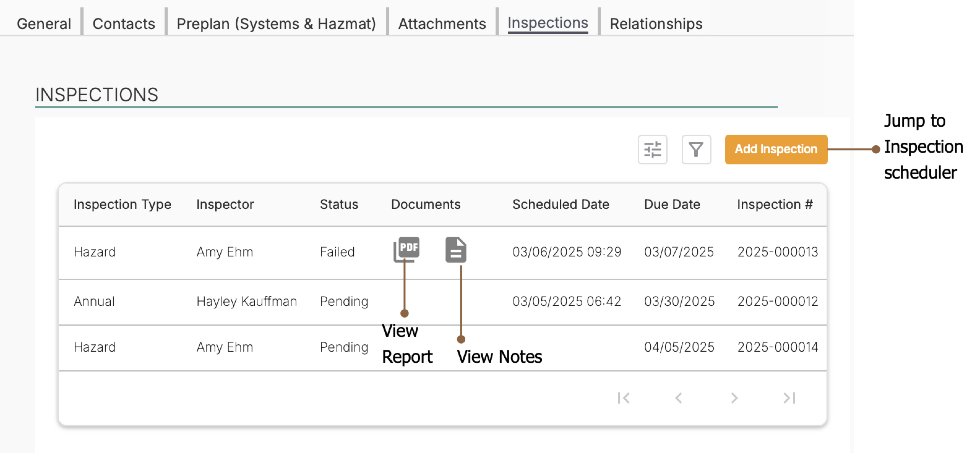Viewport: 980px width, 453px height.
Task: Click the Status column header
Action: [339, 205]
